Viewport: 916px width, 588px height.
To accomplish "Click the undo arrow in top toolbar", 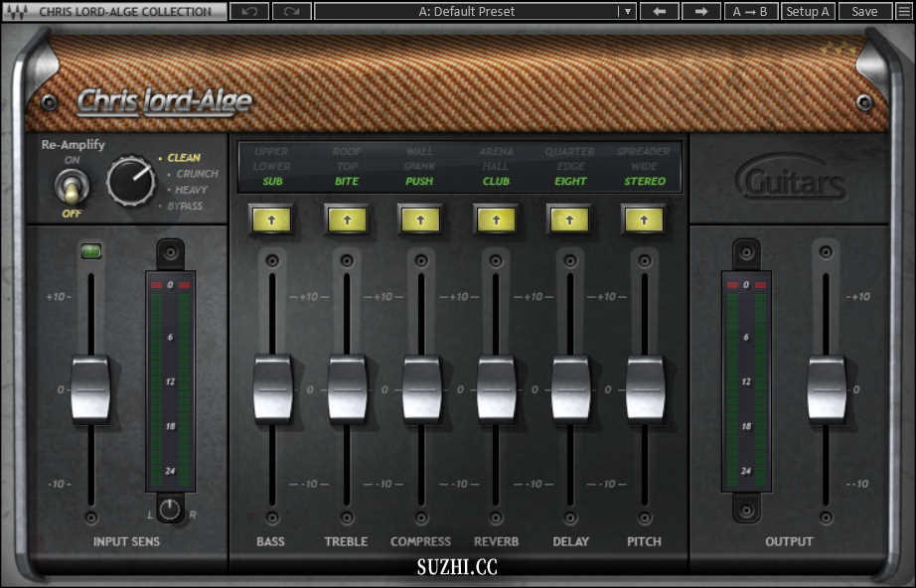I will (x=248, y=12).
